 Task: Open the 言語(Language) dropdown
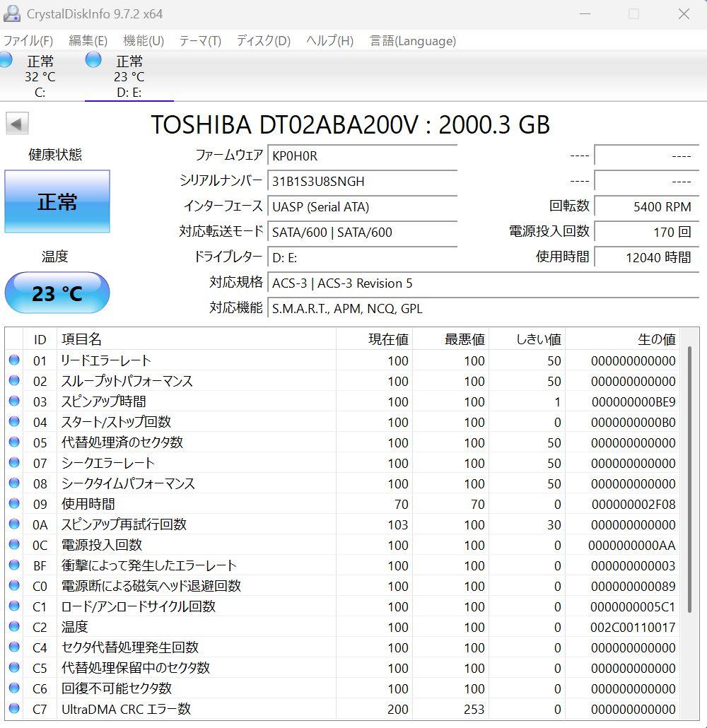pyautogui.click(x=412, y=41)
